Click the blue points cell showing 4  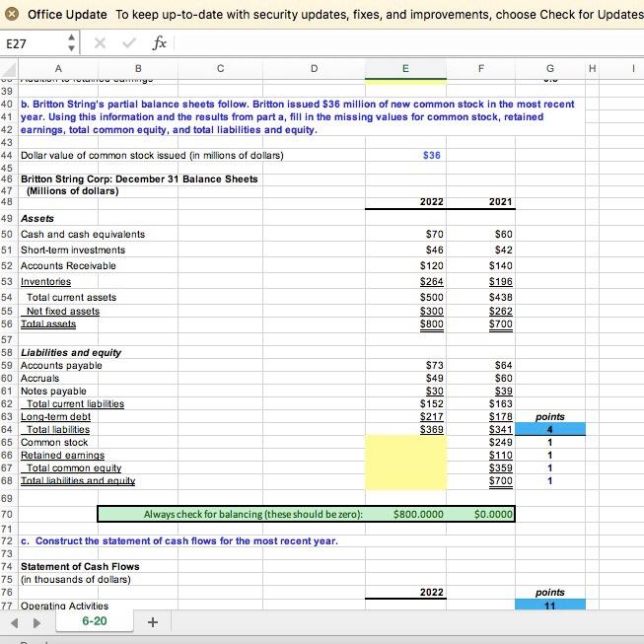pos(549,429)
